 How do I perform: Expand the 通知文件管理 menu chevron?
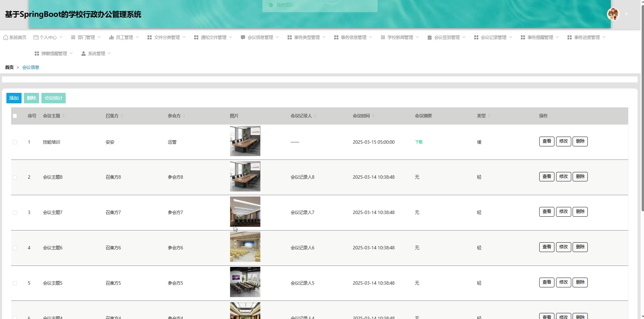pos(231,37)
